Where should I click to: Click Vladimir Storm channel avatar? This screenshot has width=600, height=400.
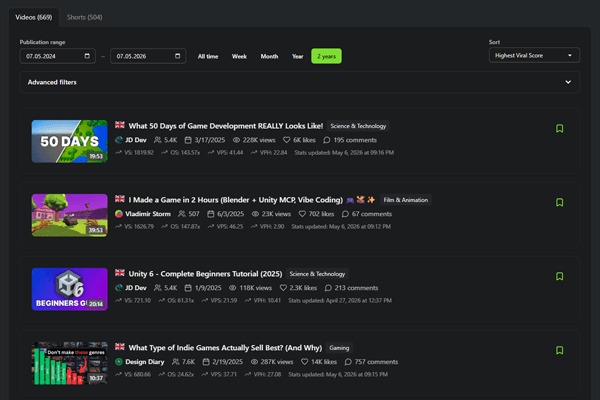119,214
